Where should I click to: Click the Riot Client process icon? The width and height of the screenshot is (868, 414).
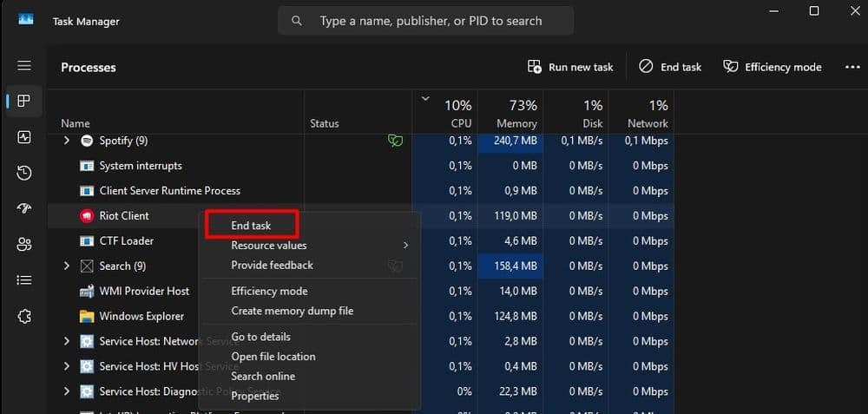click(x=86, y=216)
